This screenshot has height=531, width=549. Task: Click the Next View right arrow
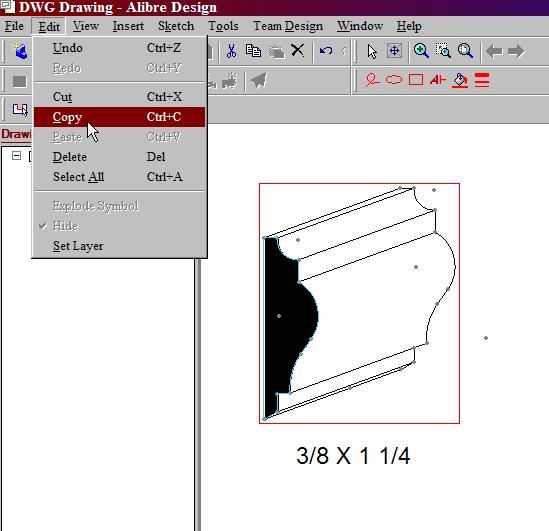pos(516,51)
